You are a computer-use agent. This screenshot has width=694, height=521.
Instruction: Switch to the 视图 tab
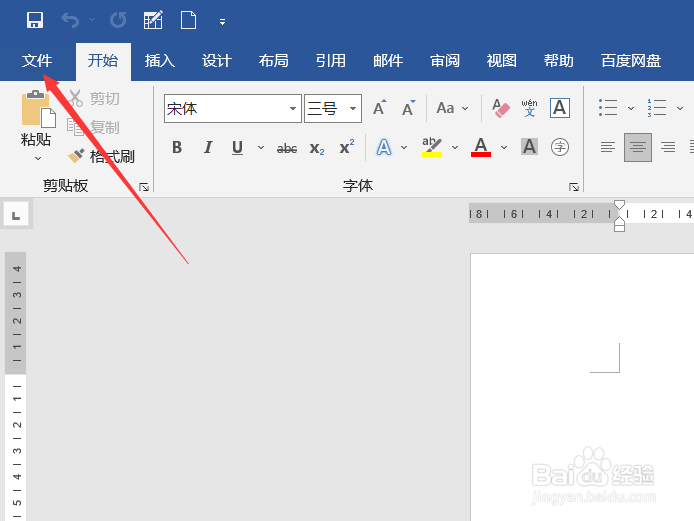click(501, 61)
